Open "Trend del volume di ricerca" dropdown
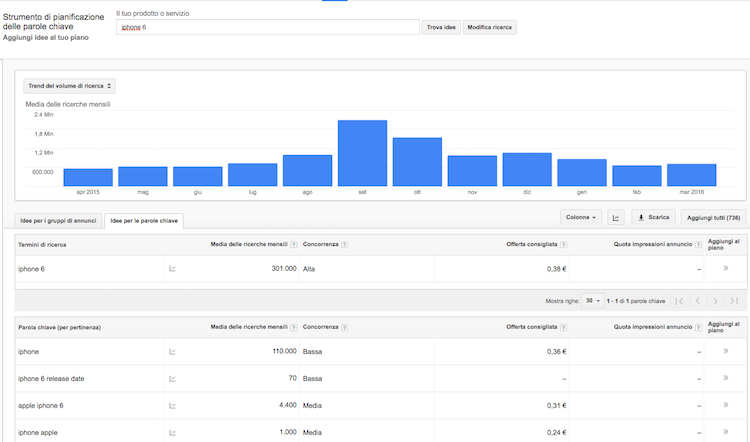The height and width of the screenshot is (442, 750). 70,87
